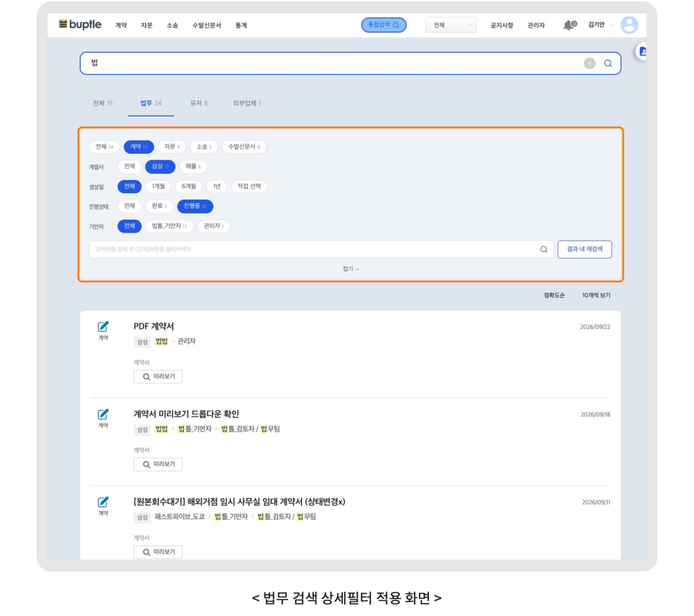Open the PDF 계약서 result title

tap(154, 327)
